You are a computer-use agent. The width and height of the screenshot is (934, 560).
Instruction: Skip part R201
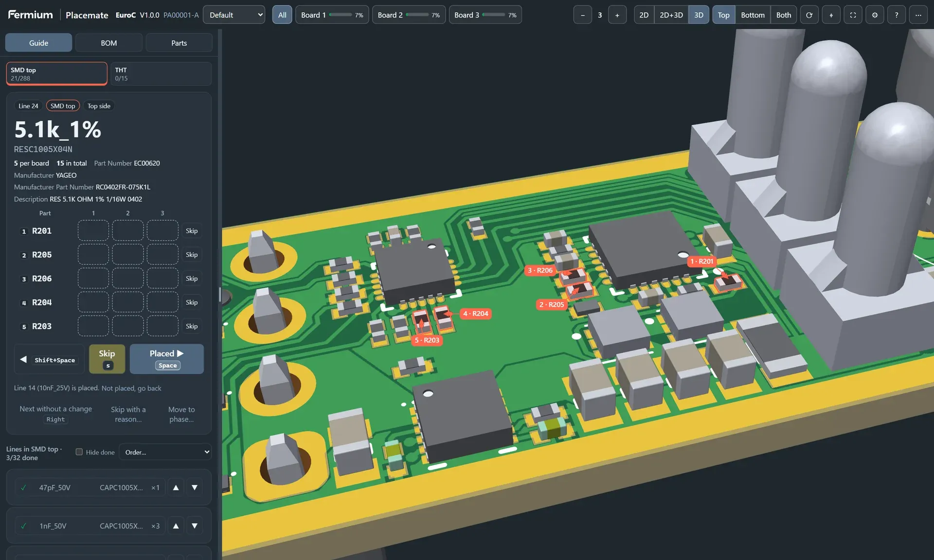[192, 230]
